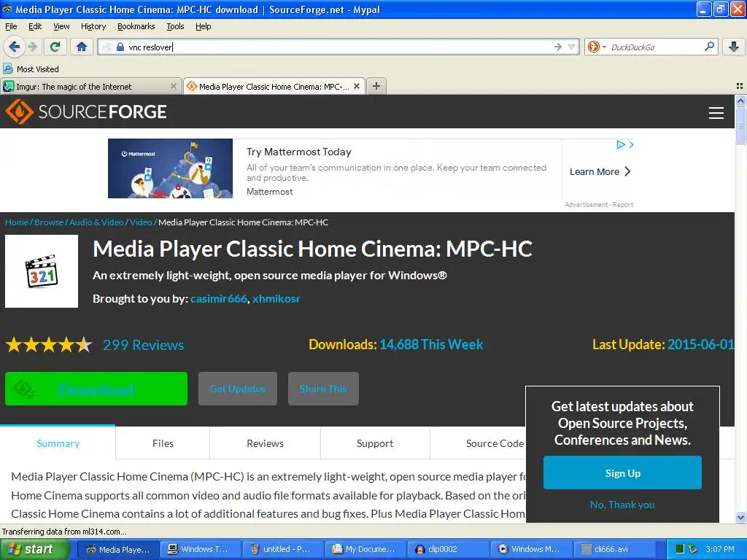Switch to the clip0002 taskbar item
Image resolution: width=747 pixels, height=560 pixels.
click(449, 549)
